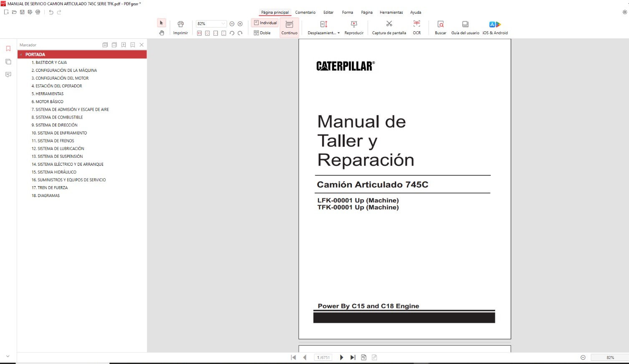Click the add bookmark icon in Marcador panel
The image size is (629, 364).
coord(124,45)
